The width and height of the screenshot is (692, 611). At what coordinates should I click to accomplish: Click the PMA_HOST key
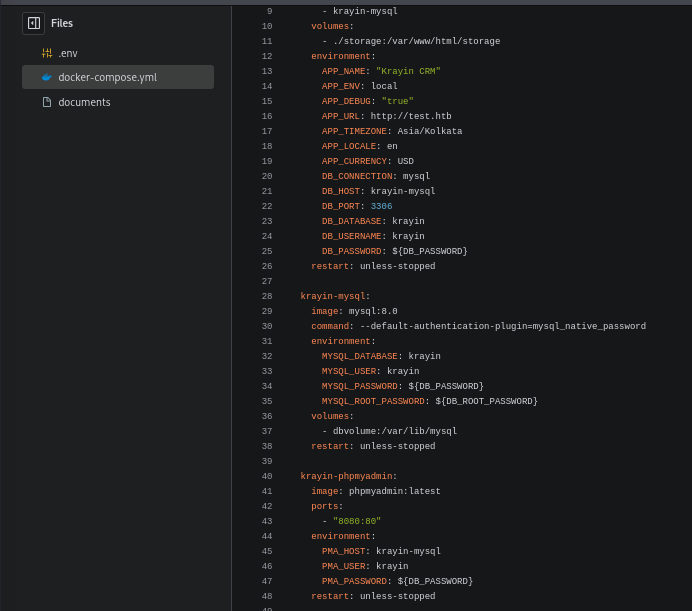343,551
